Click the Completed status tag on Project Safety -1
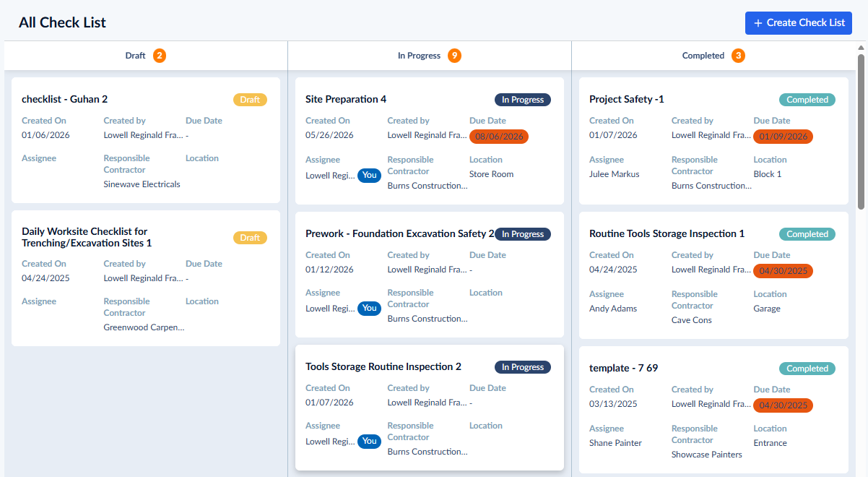868x477 pixels. click(x=807, y=100)
